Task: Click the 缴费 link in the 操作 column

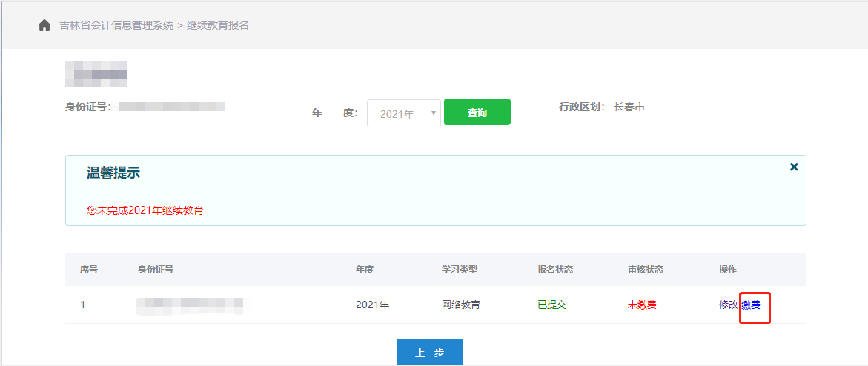Action: click(751, 305)
